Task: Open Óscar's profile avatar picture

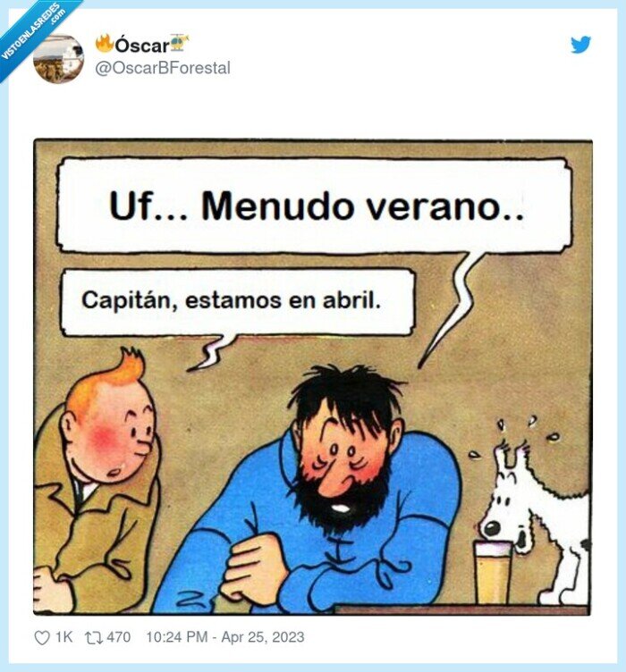Action: pos(59,59)
